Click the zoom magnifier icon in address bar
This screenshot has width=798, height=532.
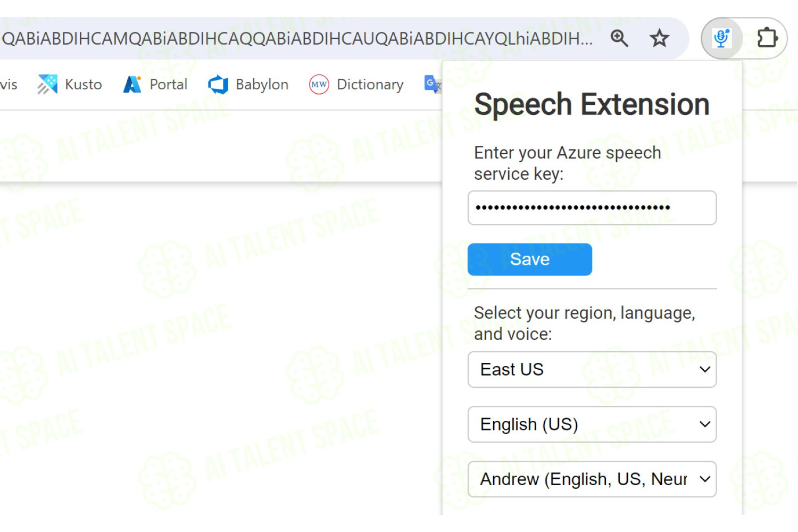[619, 38]
